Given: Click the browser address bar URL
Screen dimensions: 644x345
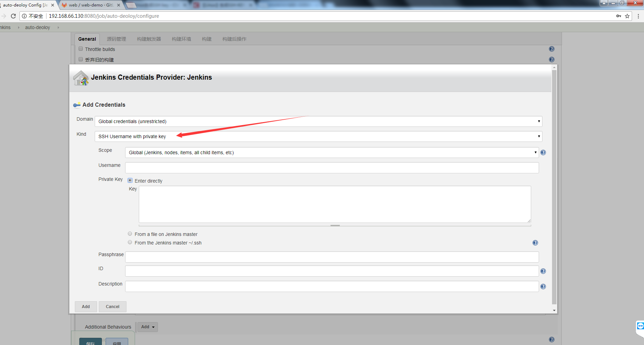Looking at the screenshot, I should click(x=104, y=16).
